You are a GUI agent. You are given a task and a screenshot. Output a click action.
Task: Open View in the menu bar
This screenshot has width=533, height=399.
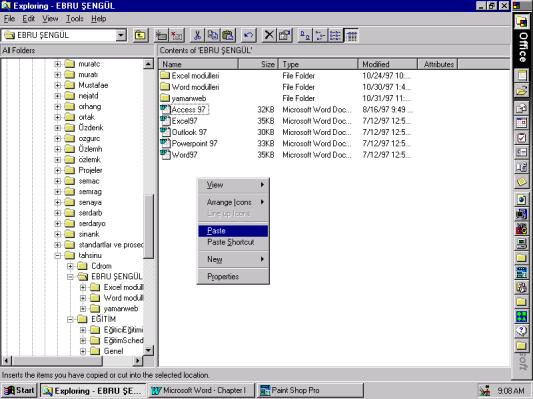(x=50, y=19)
